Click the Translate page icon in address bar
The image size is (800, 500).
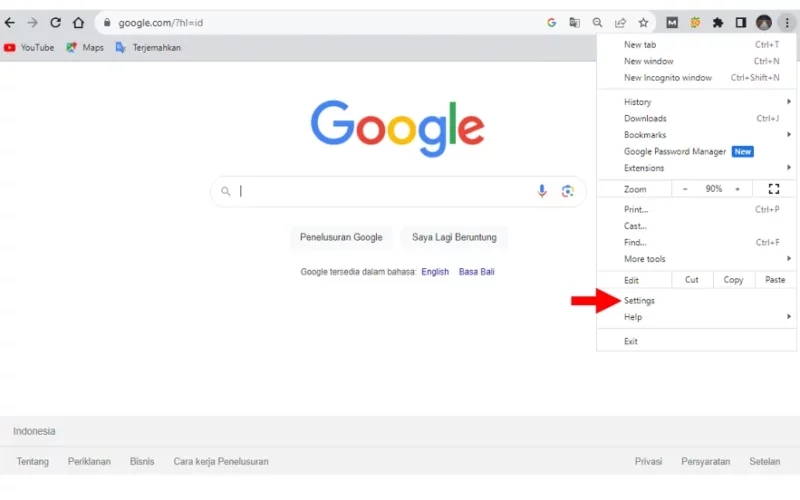tap(574, 22)
